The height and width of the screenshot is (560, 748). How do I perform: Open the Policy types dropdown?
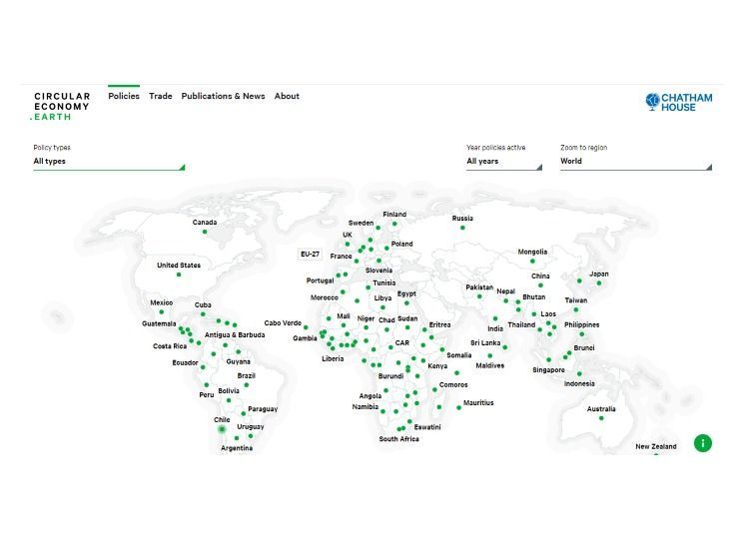[108, 162]
